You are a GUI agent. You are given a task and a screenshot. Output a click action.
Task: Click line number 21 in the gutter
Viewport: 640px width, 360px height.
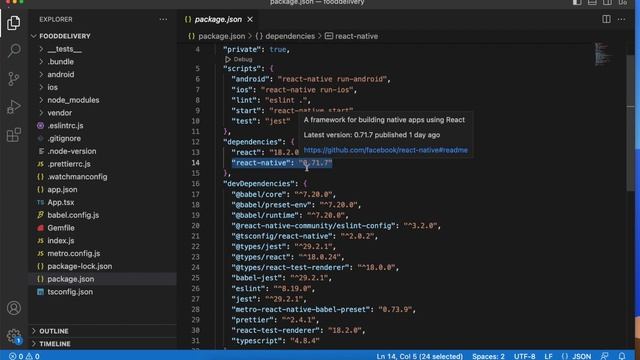click(196, 236)
